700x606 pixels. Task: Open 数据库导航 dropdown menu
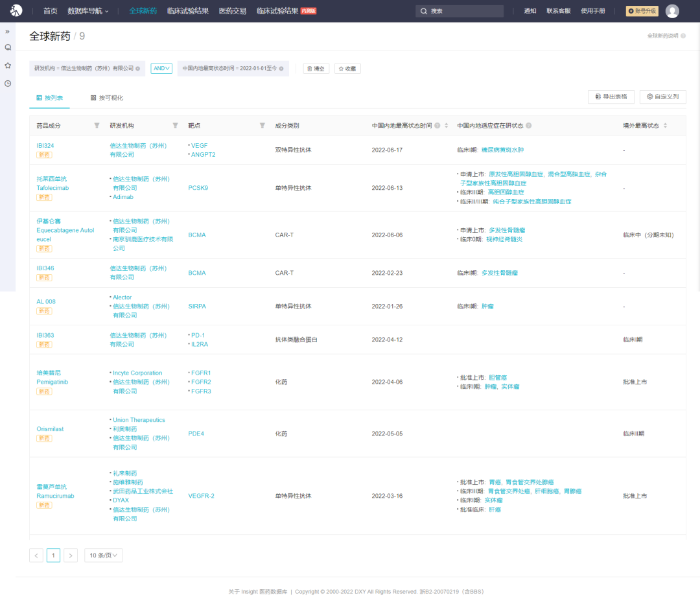(88, 11)
